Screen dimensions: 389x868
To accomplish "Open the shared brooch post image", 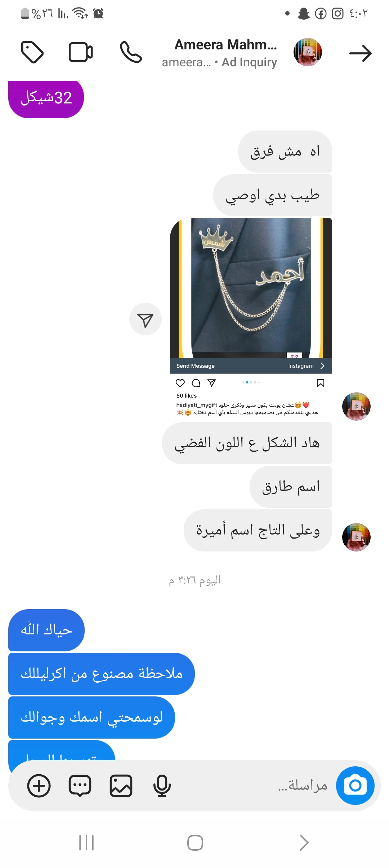I will [x=251, y=288].
